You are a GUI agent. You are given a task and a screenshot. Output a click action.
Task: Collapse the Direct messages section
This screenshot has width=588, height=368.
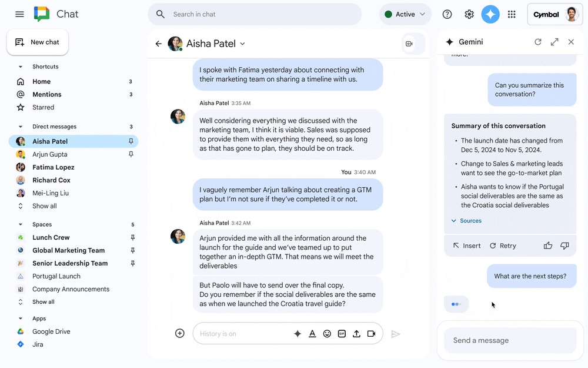(21, 127)
